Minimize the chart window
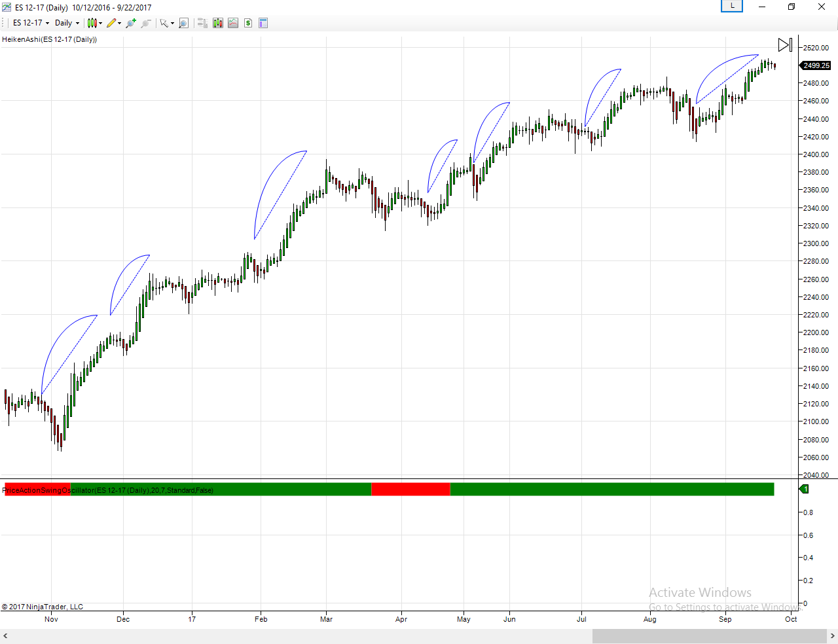The image size is (838, 644). point(762,7)
